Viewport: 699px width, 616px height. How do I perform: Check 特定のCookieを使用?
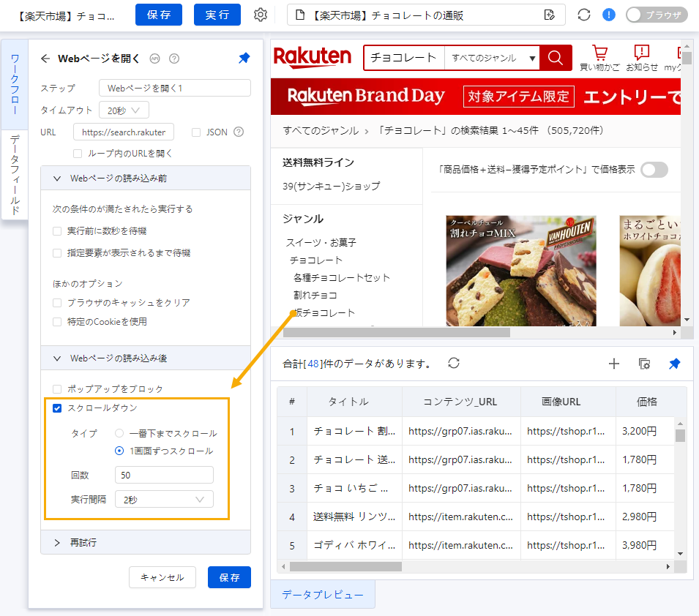(57, 322)
